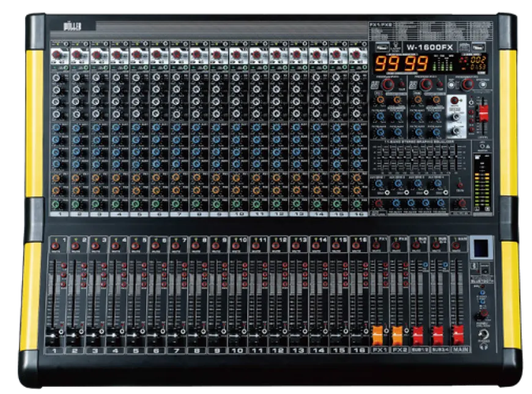Click the large player control knob beside FX2
The width and height of the screenshot is (532, 394).
point(468,84)
